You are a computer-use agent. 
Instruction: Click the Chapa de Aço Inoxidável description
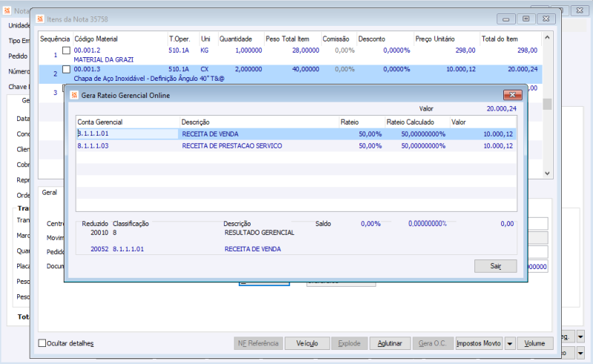(149, 79)
